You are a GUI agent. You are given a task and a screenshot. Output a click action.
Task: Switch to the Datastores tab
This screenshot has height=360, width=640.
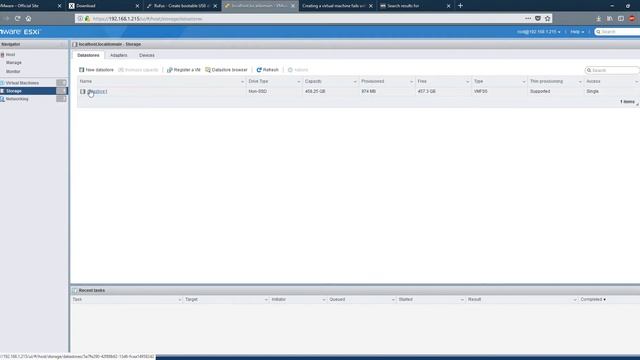88,55
